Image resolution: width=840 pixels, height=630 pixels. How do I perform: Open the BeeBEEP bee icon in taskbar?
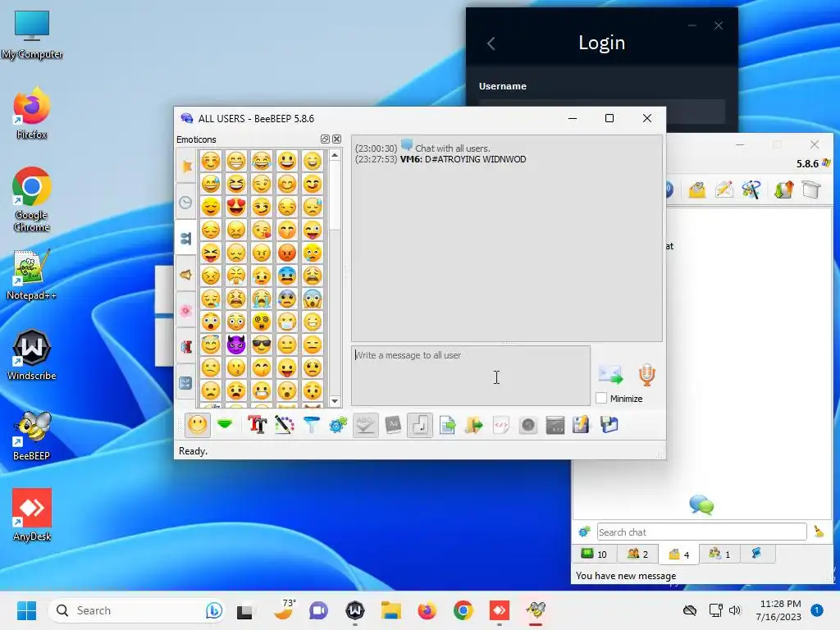coord(535,610)
